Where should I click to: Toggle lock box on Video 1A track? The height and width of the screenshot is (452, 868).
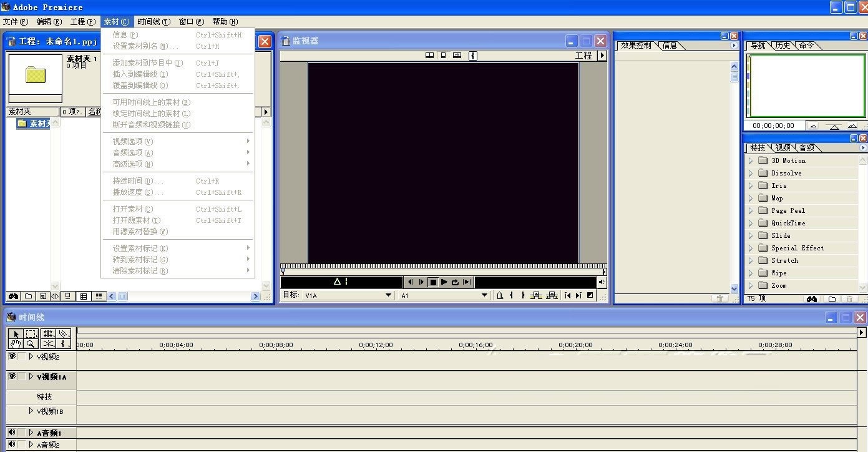click(22, 376)
